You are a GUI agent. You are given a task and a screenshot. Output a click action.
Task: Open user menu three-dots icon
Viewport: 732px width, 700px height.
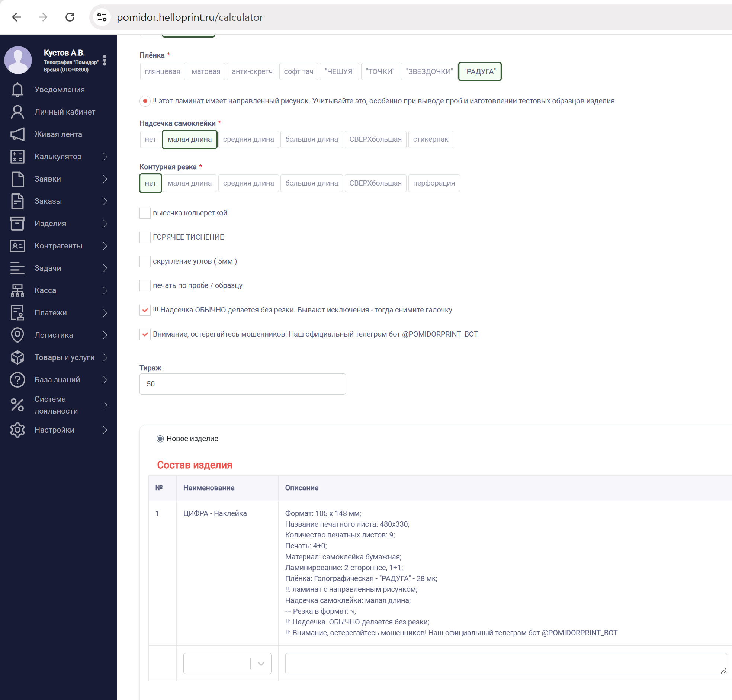(x=105, y=60)
